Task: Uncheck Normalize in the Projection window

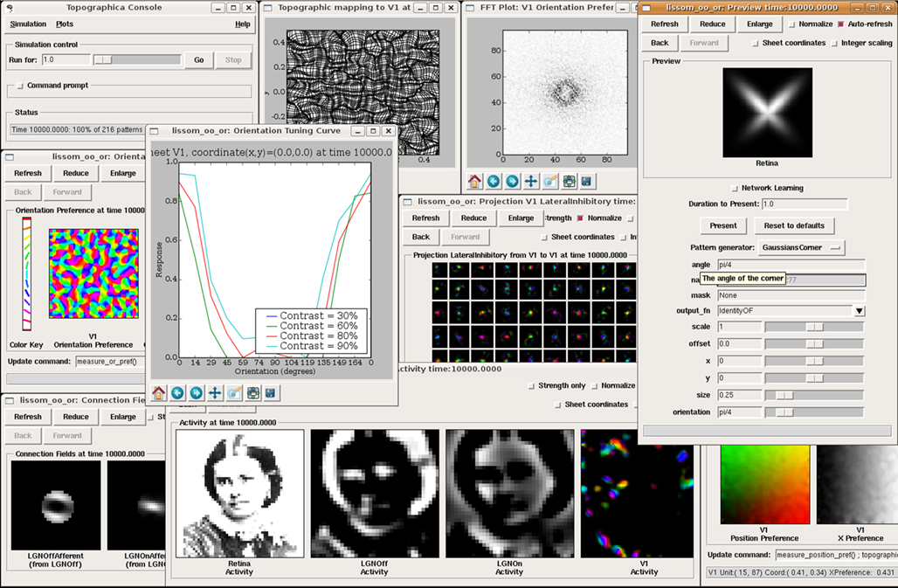Action: coord(581,218)
